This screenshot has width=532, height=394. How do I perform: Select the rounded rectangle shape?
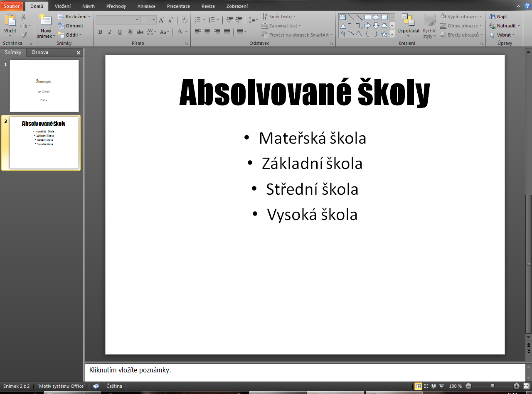[384, 17]
